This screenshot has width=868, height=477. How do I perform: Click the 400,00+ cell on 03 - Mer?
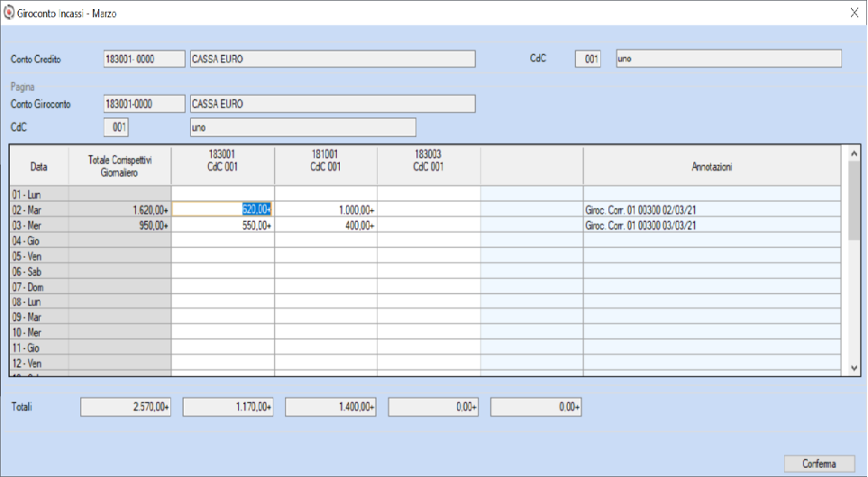(x=325, y=225)
